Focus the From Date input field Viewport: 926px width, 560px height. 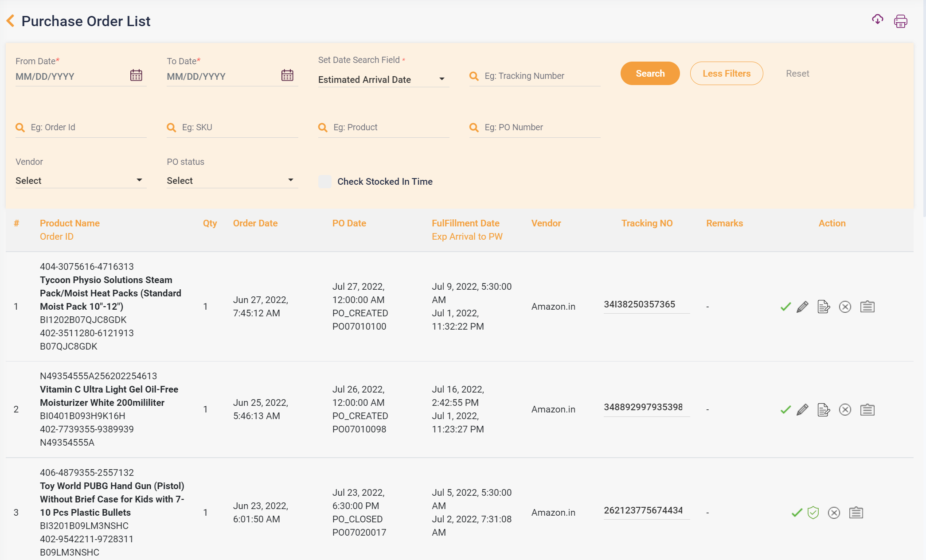pos(71,76)
